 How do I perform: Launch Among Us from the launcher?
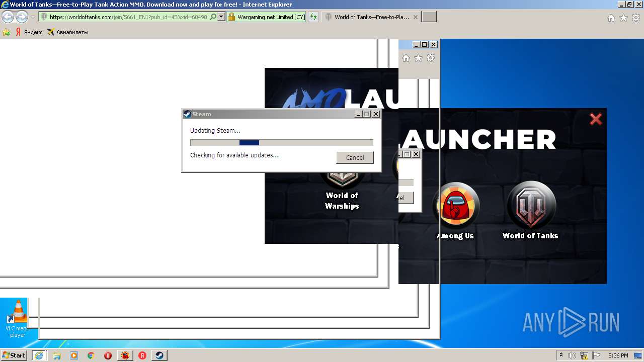(456, 206)
